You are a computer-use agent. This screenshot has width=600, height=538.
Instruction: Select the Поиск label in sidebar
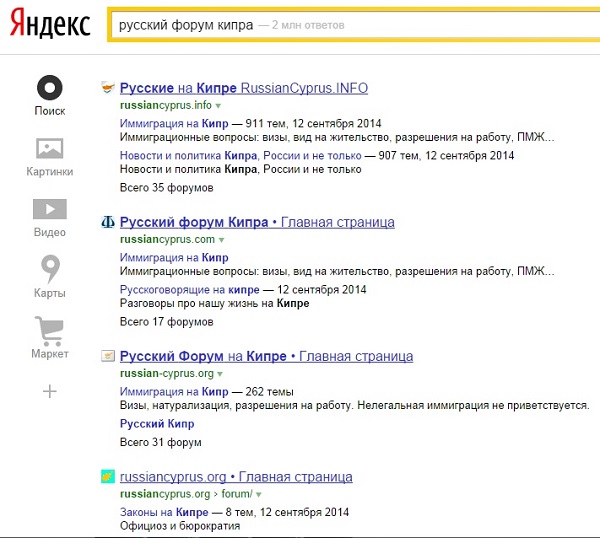pyautogui.click(x=50, y=111)
